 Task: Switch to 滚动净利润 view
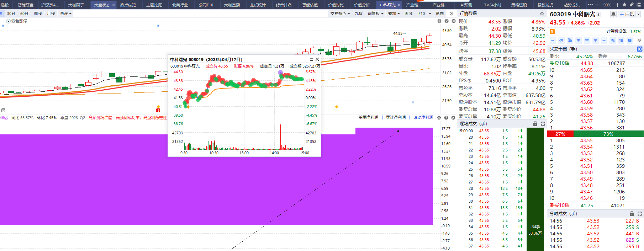pyautogui.click(x=423, y=117)
